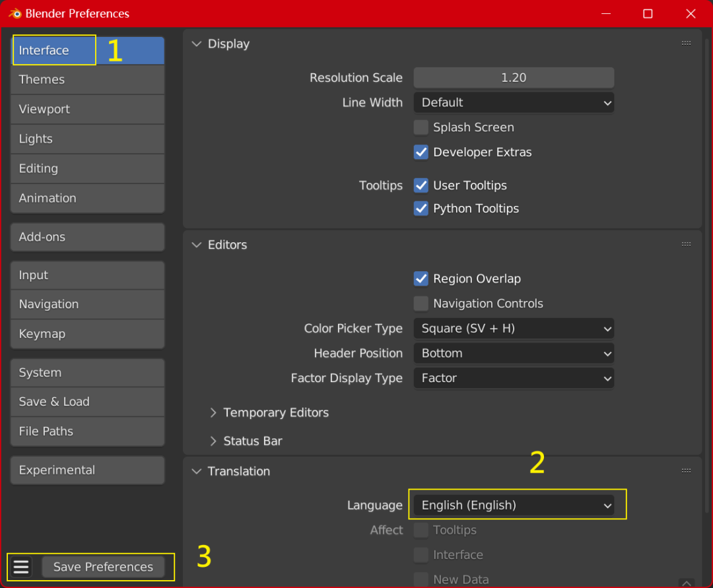Close the Blender Preferences window
This screenshot has height=588, width=713.
coord(691,14)
